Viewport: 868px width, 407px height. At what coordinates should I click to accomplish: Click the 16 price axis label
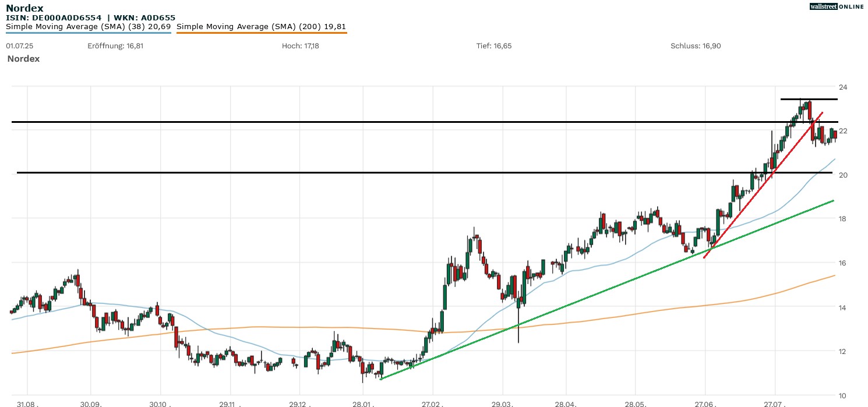(843, 263)
